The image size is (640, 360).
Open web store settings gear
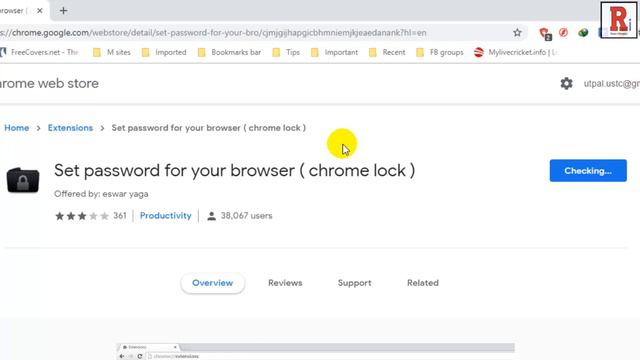pyautogui.click(x=566, y=83)
